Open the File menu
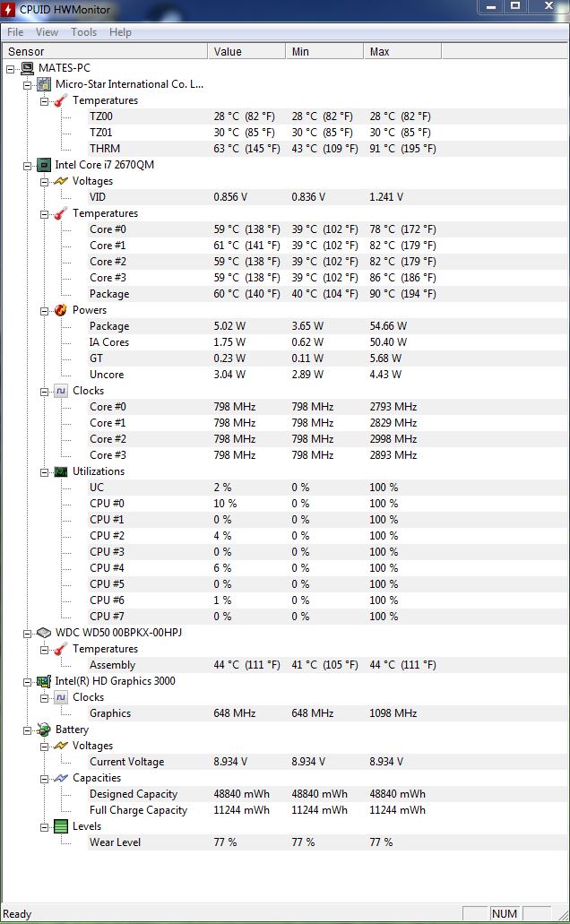The width and height of the screenshot is (570, 924). [15, 32]
